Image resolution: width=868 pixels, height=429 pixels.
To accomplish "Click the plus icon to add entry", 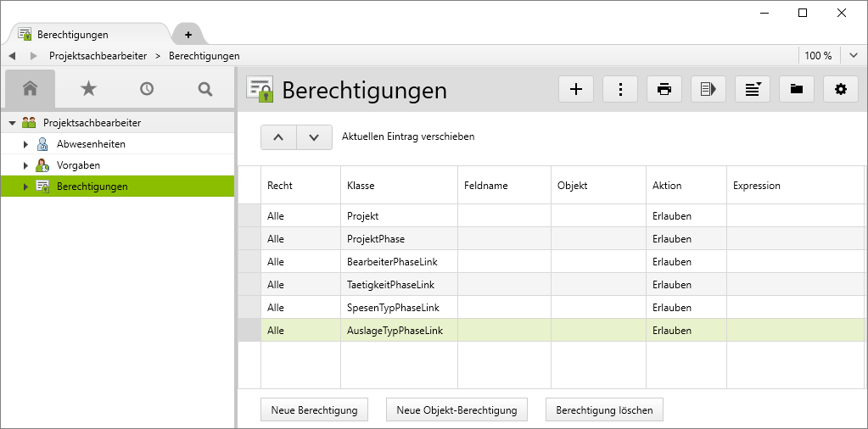I will click(x=576, y=89).
